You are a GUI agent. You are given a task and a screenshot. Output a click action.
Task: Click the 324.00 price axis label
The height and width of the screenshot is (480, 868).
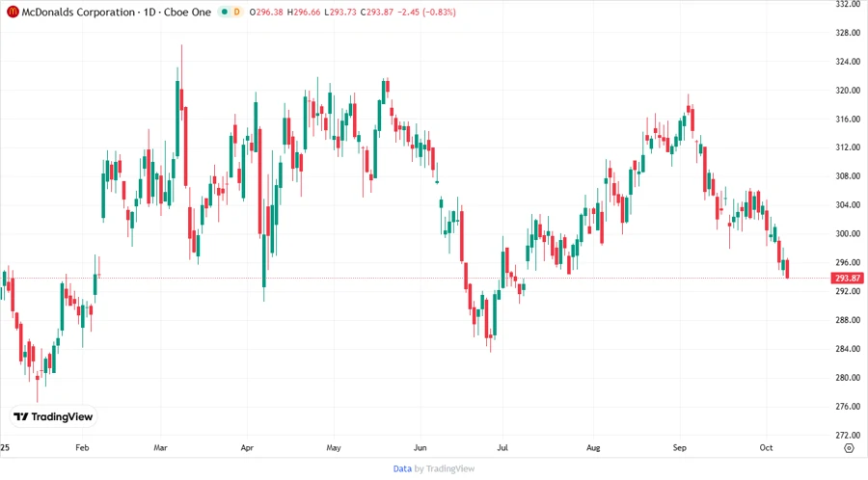click(848, 62)
